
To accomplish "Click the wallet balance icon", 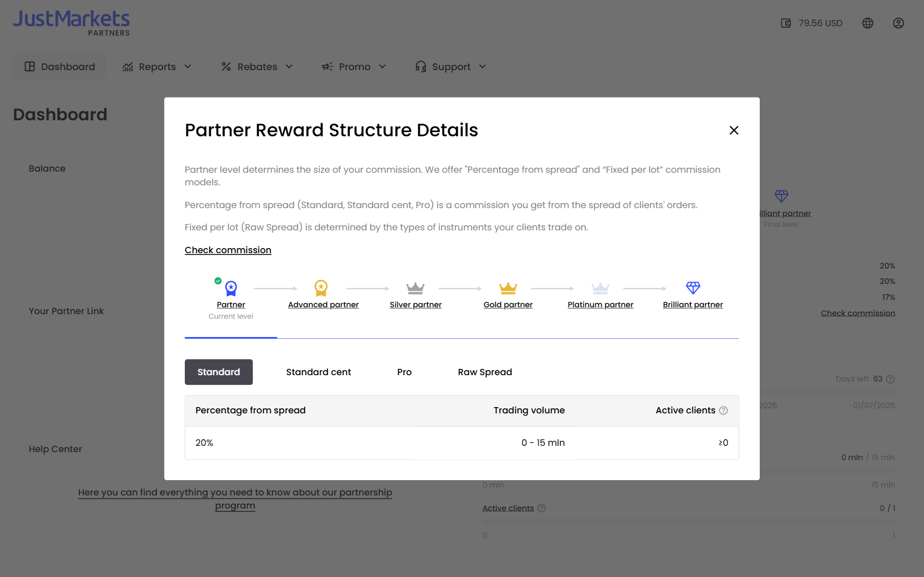I will (786, 23).
